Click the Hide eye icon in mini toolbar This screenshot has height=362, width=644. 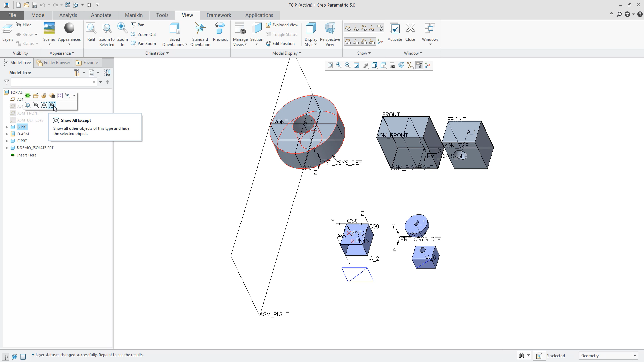tap(36, 105)
